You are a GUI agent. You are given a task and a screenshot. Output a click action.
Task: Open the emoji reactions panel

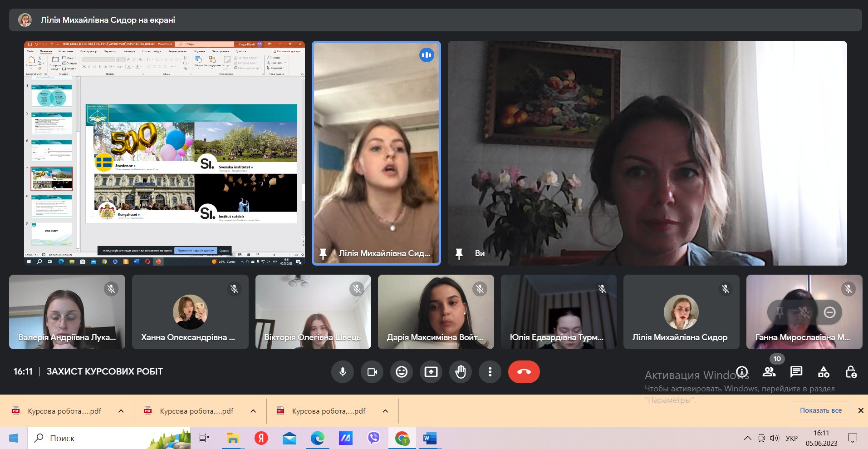[x=402, y=372]
